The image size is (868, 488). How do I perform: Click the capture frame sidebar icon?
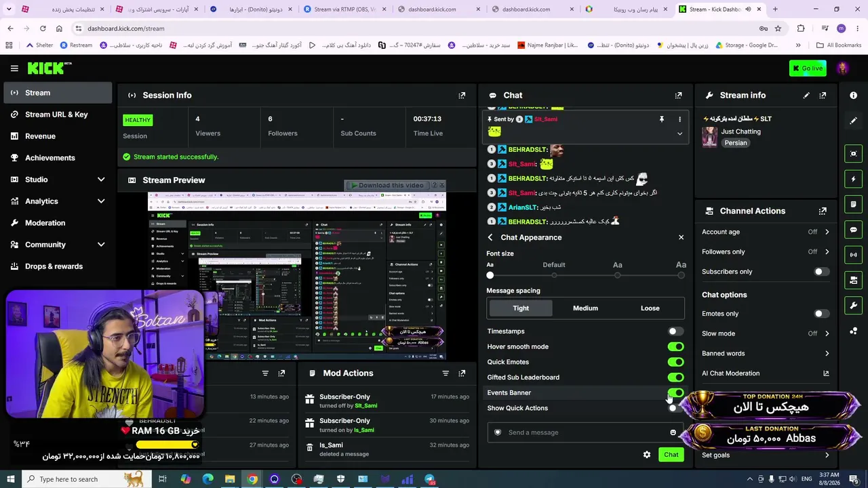pyautogui.click(x=853, y=154)
